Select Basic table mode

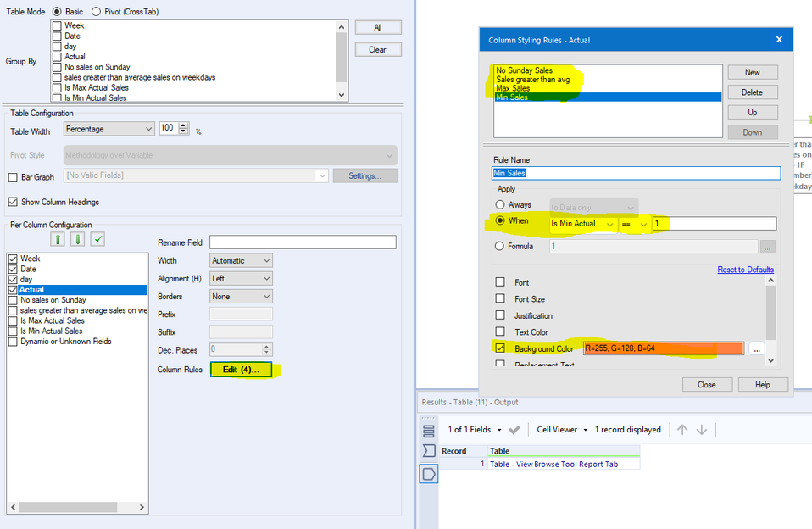57,11
